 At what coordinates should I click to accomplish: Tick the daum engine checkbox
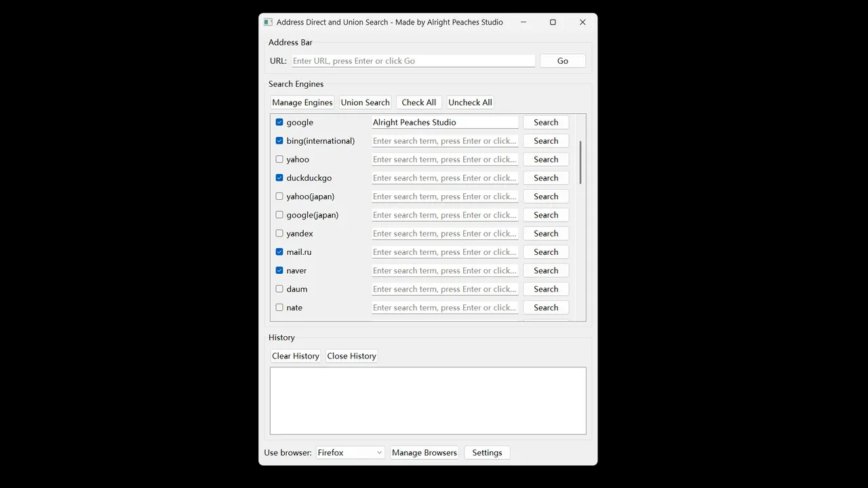tap(279, 289)
